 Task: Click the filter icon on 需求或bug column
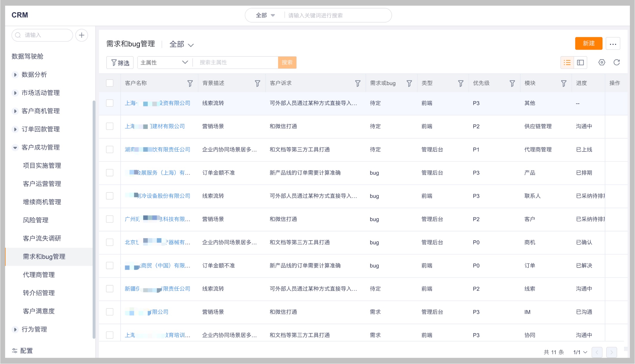tap(409, 83)
